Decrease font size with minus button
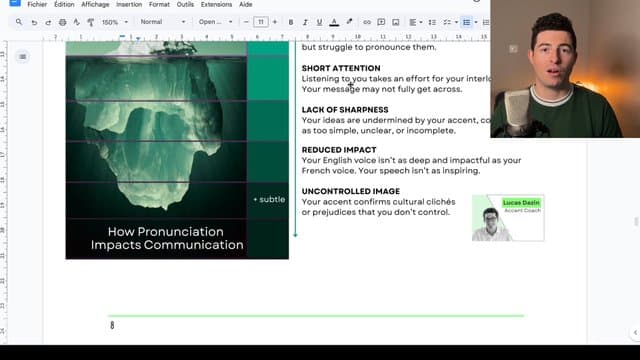Screen dimensions: 640x360 [x=246, y=22]
